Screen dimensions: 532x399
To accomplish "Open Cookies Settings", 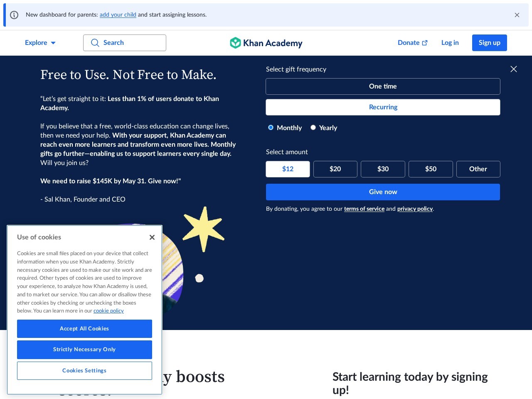I will click(84, 371).
